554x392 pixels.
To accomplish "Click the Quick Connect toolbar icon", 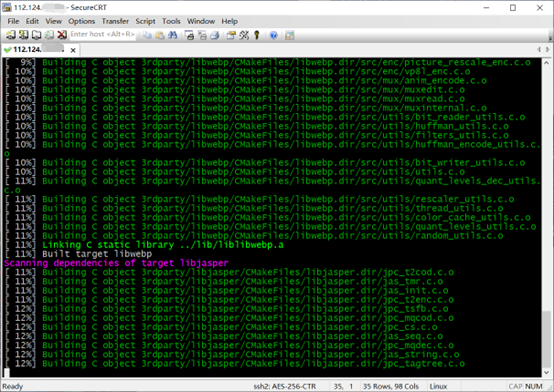I will [23, 35].
